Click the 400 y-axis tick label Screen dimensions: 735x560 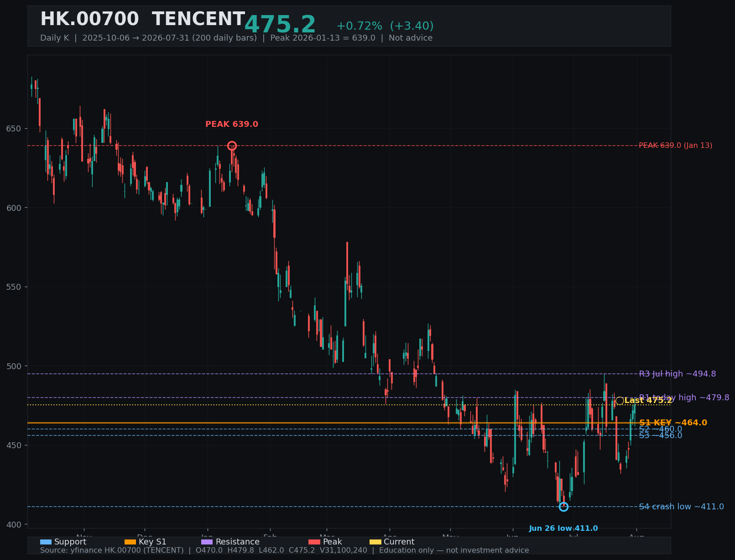[x=14, y=525]
